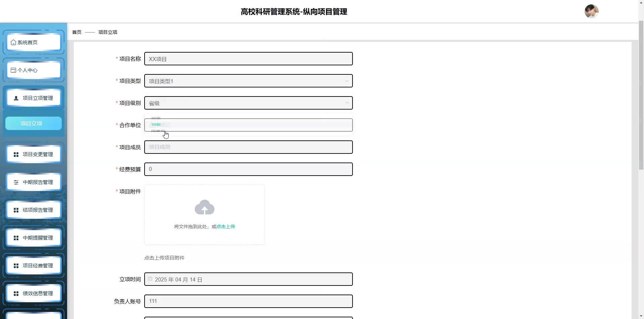Collapse the 项目立项管理 sidebar menu
This screenshot has width=644, height=319.
34,98
